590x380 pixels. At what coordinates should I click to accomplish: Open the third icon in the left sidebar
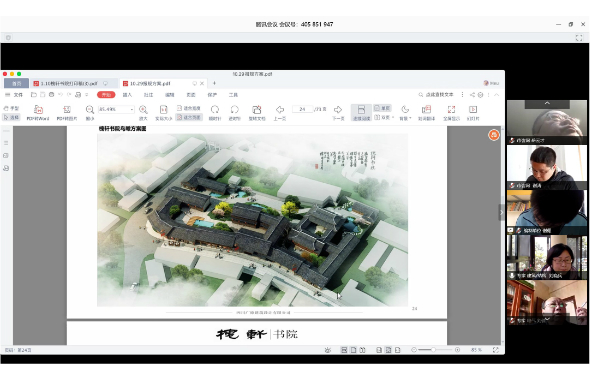coord(6,155)
